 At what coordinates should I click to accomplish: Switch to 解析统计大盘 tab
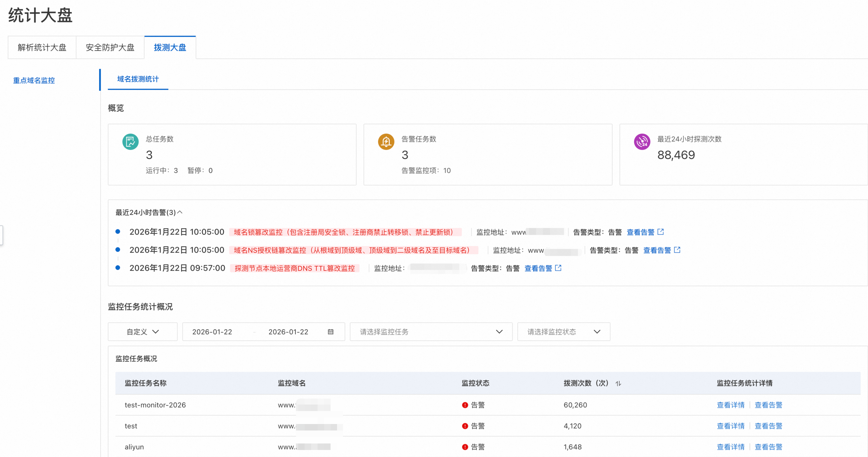(x=42, y=48)
